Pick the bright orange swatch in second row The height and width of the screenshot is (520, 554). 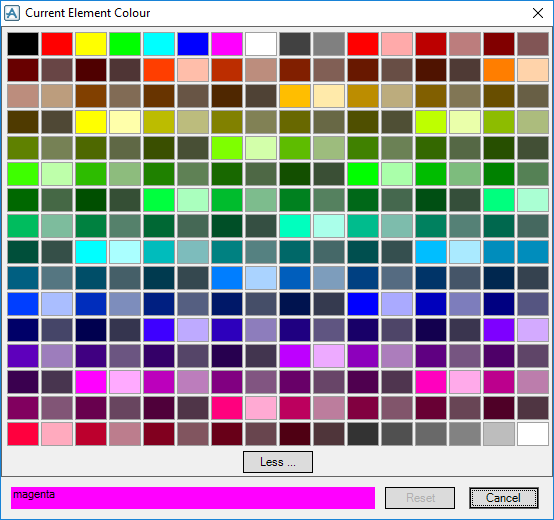pyautogui.click(x=499, y=70)
